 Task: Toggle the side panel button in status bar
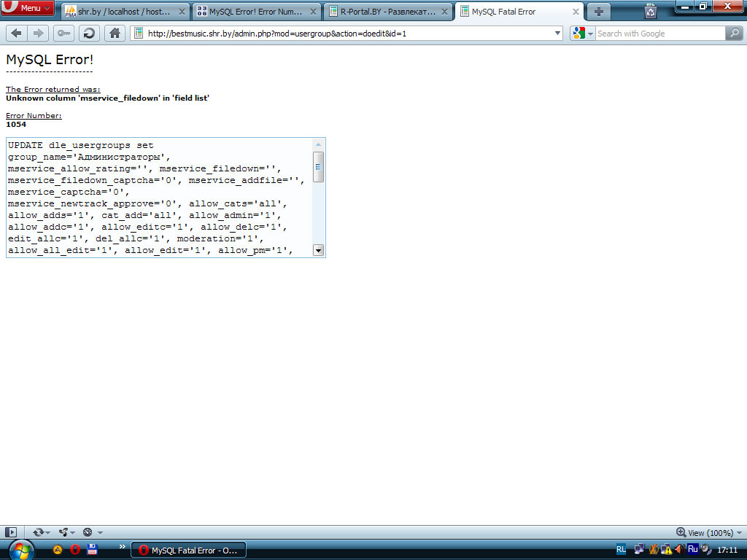[x=11, y=532]
